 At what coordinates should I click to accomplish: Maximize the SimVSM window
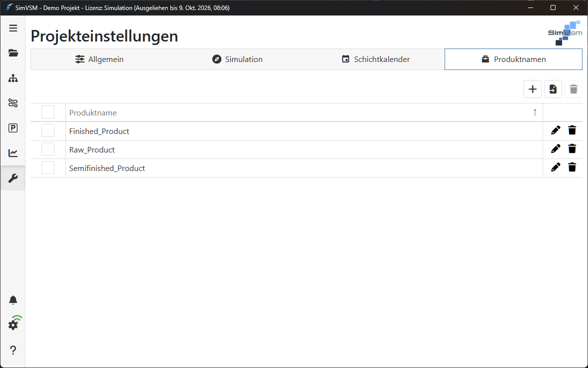click(553, 7)
